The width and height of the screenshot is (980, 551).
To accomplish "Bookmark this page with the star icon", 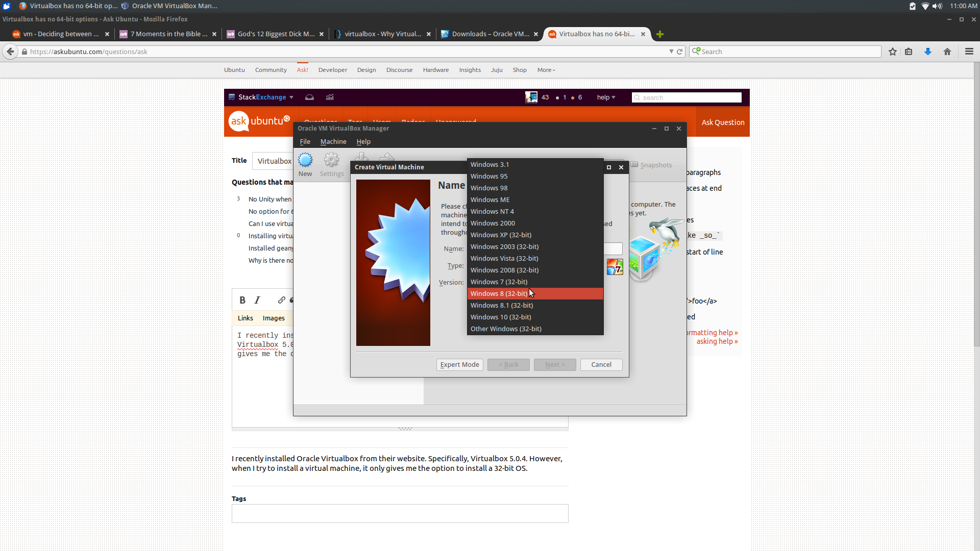I will tap(893, 52).
